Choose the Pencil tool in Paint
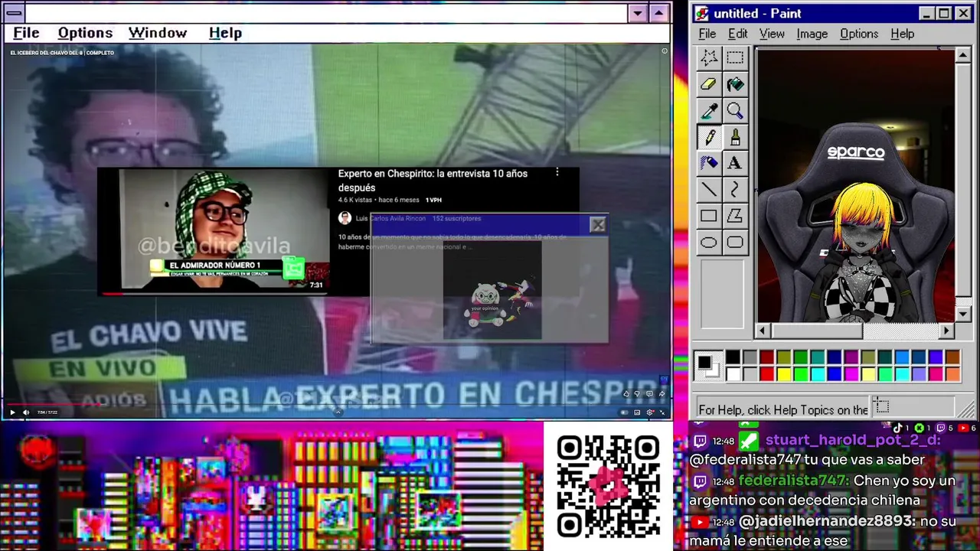This screenshot has width=980, height=551. click(x=709, y=137)
